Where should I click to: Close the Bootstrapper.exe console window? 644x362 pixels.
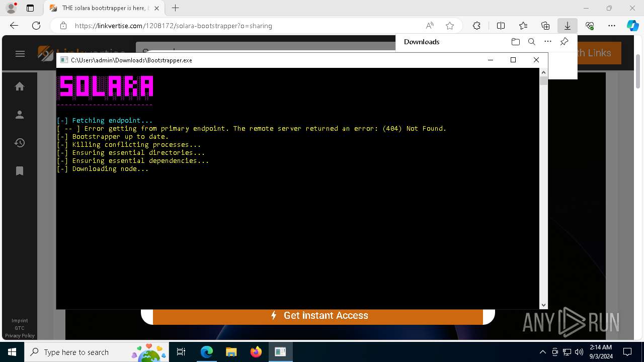536,60
